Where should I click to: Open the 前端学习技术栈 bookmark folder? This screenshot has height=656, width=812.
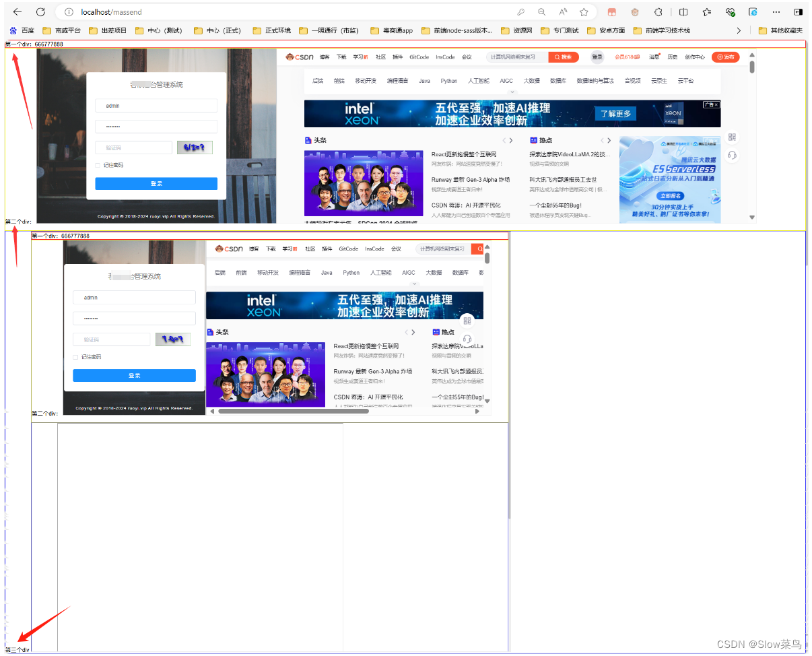click(661, 30)
